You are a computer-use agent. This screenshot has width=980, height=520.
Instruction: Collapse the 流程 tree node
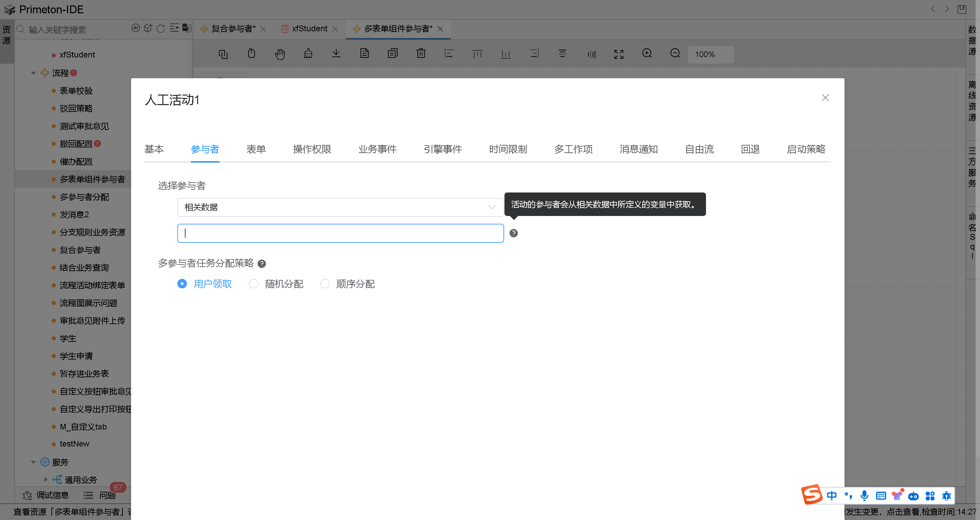coord(33,73)
